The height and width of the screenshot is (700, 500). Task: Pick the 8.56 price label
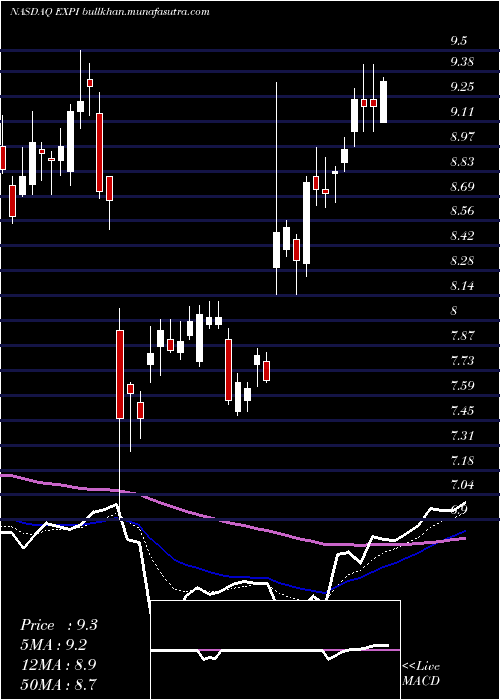coord(462,211)
